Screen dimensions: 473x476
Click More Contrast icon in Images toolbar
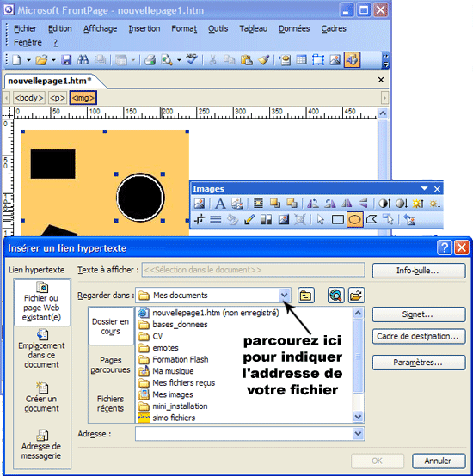coord(384,204)
